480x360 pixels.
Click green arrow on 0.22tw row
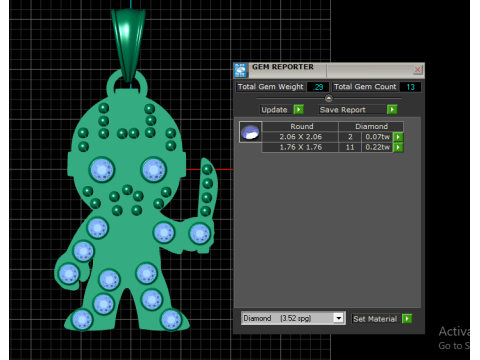coord(398,147)
